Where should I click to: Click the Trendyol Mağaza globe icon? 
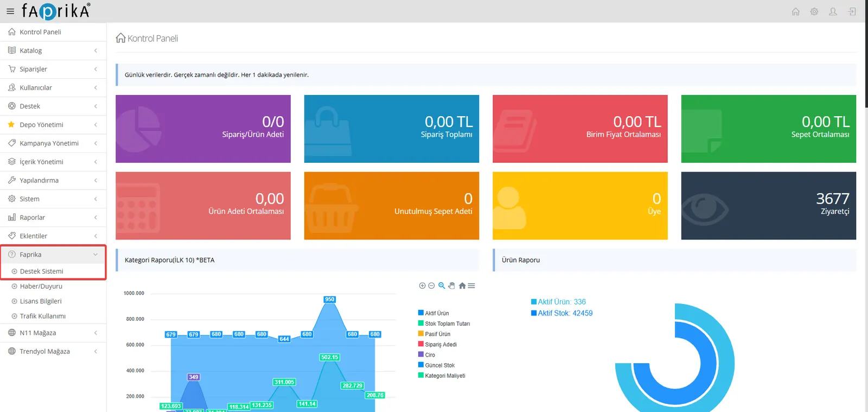(x=12, y=351)
